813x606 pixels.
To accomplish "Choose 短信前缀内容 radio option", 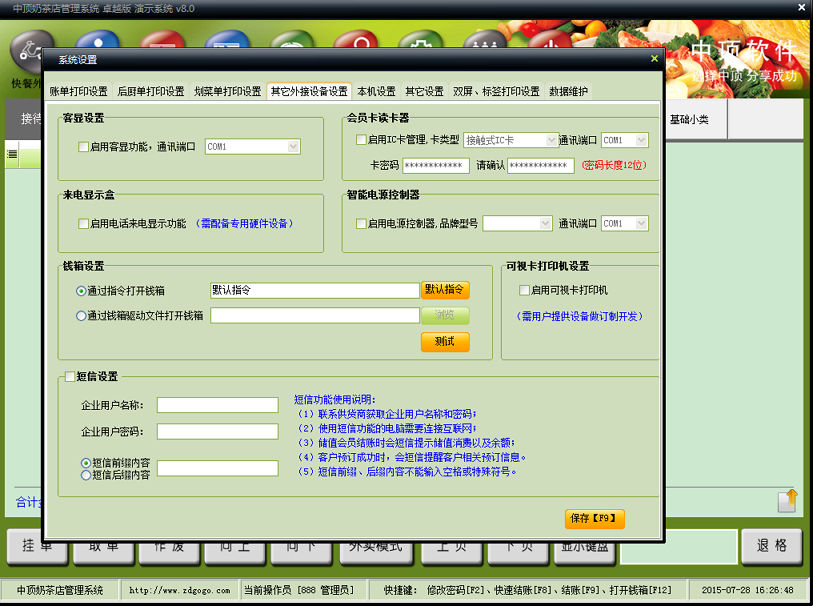I will pos(86,463).
